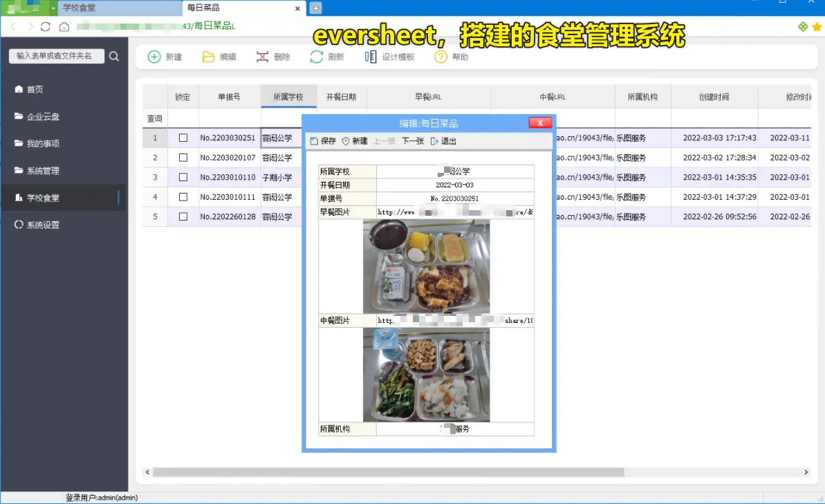This screenshot has height=504, width=825.
Task: Tick the checkbox on the last row
Action: click(x=183, y=216)
